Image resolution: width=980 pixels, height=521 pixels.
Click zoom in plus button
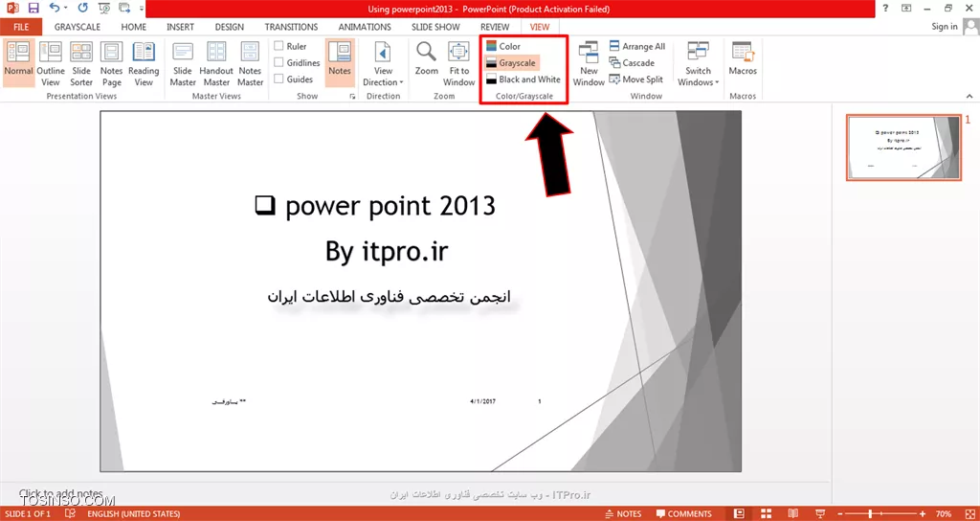click(924, 513)
